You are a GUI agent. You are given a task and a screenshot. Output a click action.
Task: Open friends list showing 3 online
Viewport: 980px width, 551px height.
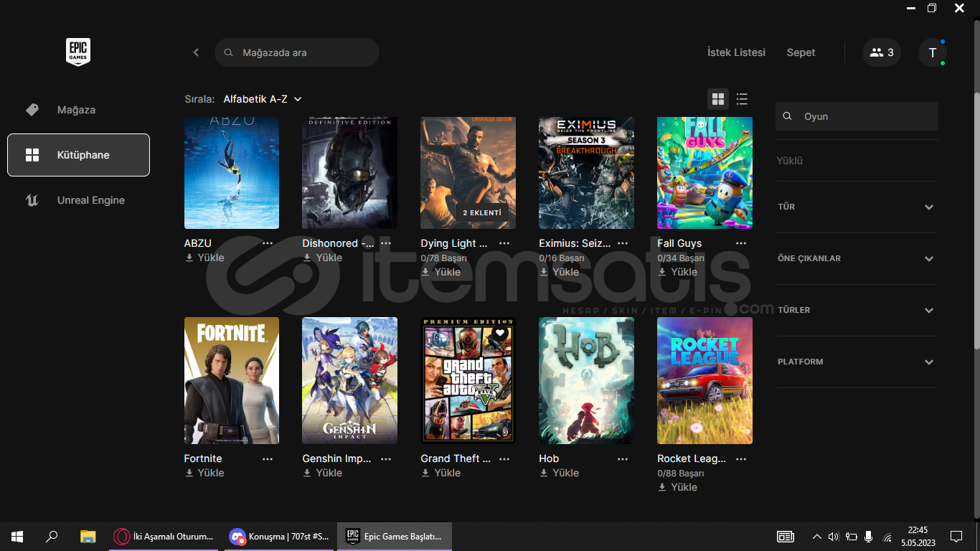pyautogui.click(x=882, y=52)
